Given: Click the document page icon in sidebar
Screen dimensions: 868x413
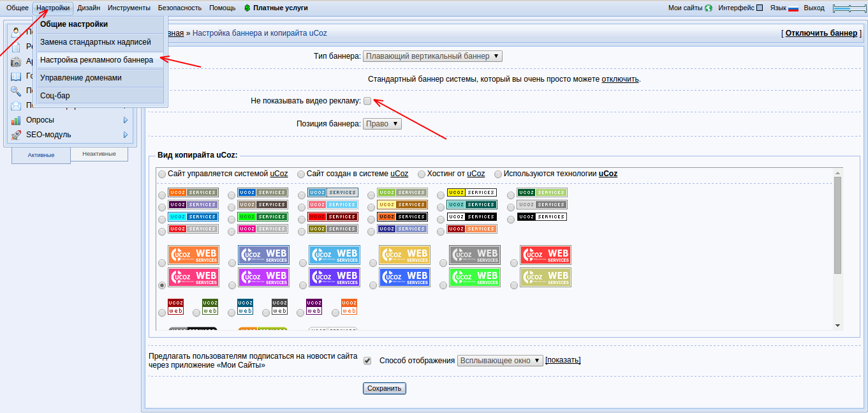Looking at the screenshot, I should click(x=16, y=47).
